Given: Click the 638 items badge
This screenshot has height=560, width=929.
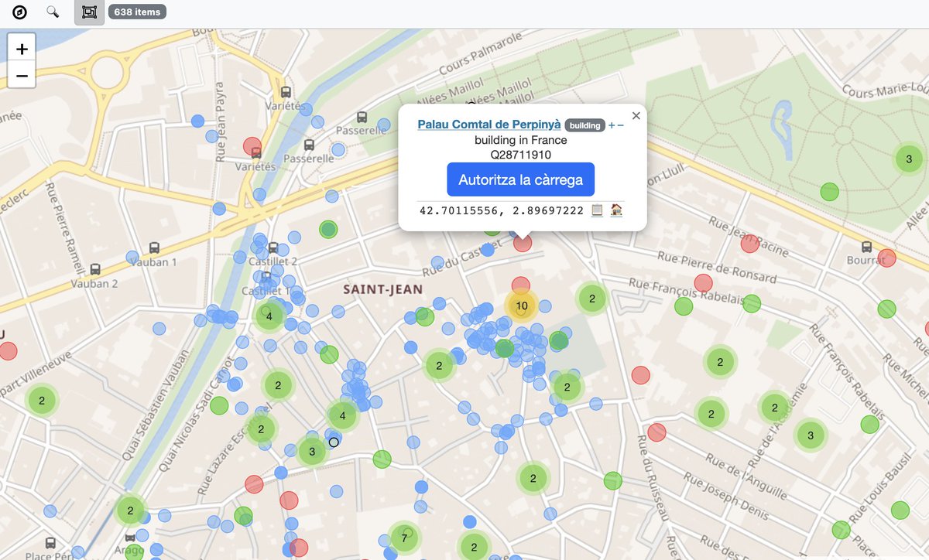Looking at the screenshot, I should point(137,12).
